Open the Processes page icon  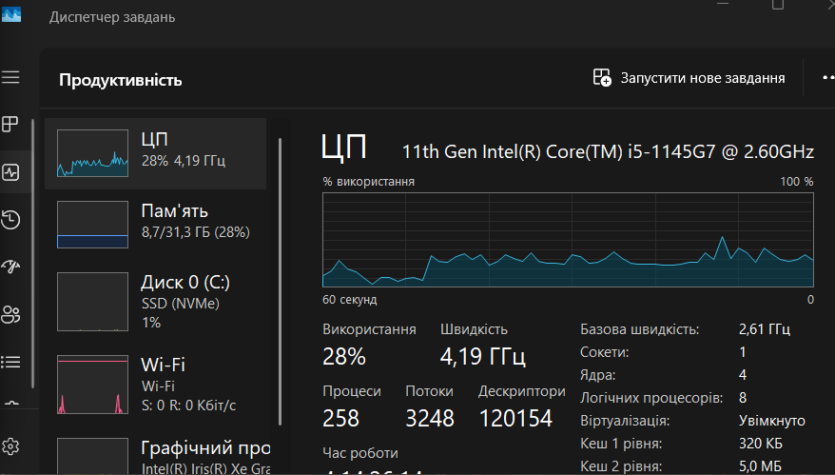(11, 124)
